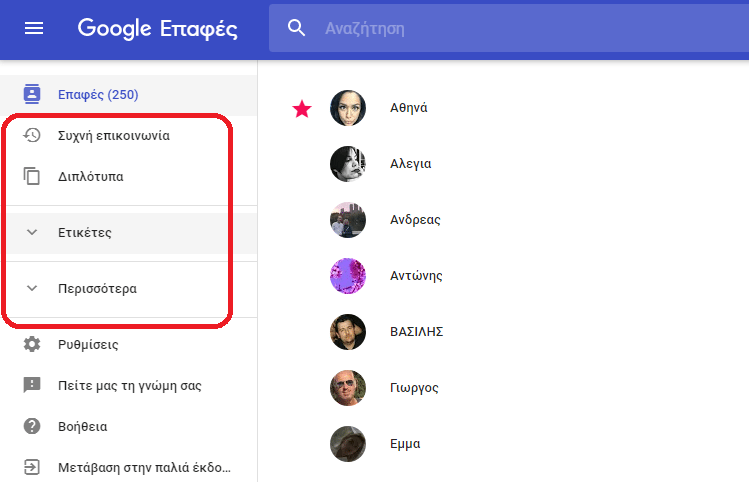Click the Περισσότερα label text
This screenshot has width=749, height=482.
pos(97,289)
